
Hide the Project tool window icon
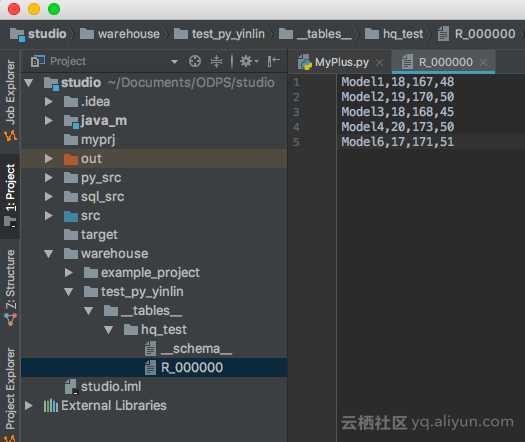pyautogui.click(x=274, y=61)
